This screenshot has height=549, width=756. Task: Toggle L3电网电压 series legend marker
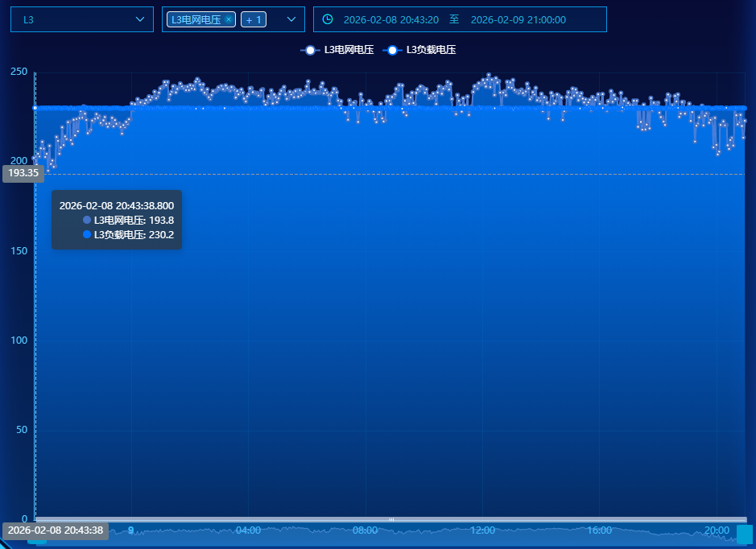310,50
